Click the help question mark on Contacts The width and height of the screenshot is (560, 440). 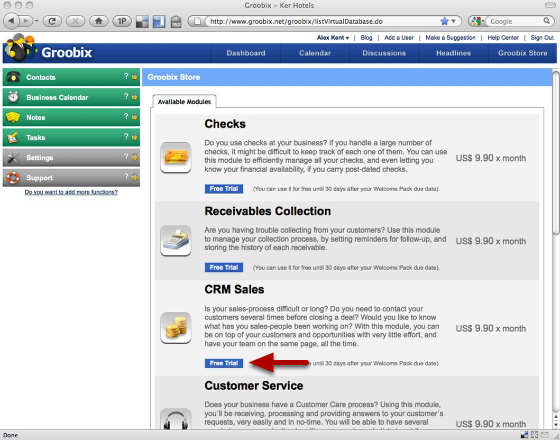tap(126, 76)
